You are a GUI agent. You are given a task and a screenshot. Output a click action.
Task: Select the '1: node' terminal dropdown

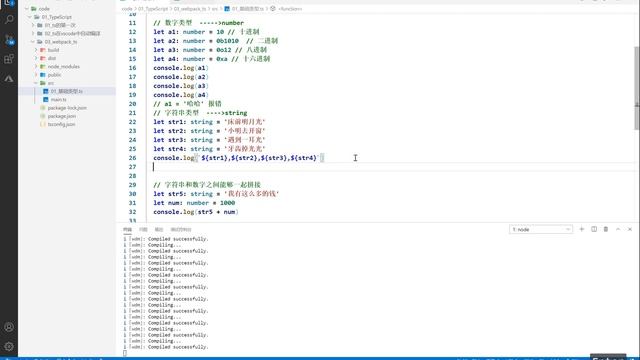541,229
